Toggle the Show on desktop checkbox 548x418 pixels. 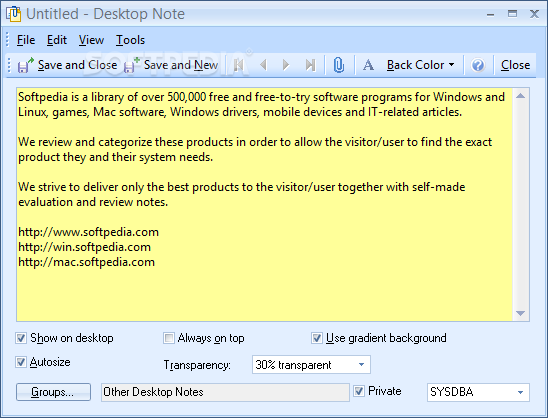coord(21,338)
